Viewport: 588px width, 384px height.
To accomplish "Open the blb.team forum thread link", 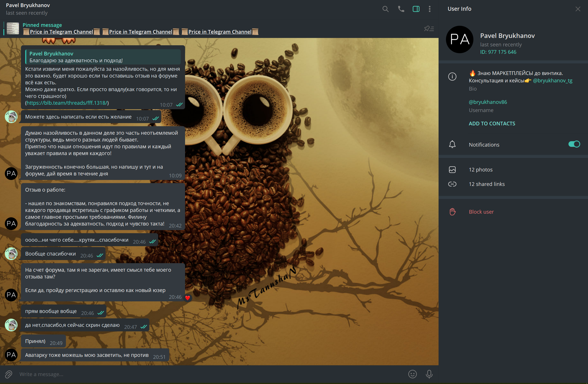I will coord(67,103).
